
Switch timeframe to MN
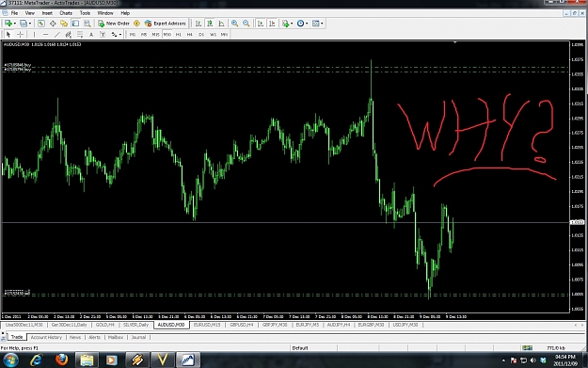pyautogui.click(x=224, y=35)
